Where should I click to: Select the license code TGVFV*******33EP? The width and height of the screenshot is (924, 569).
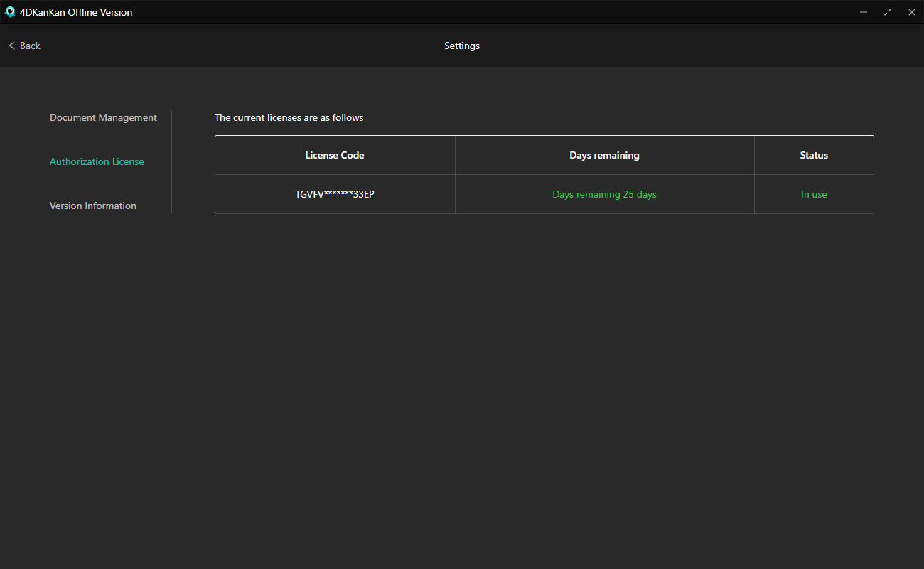pyautogui.click(x=335, y=194)
